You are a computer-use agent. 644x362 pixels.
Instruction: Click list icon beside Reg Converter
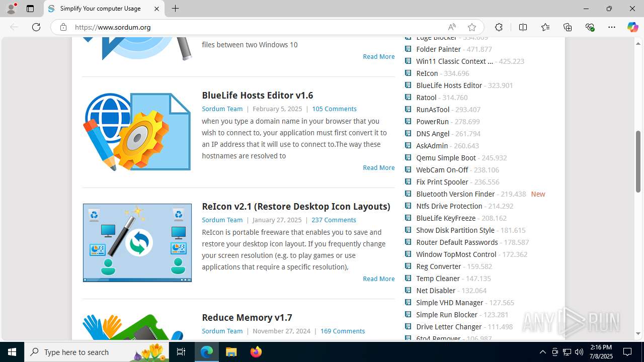coord(408,266)
